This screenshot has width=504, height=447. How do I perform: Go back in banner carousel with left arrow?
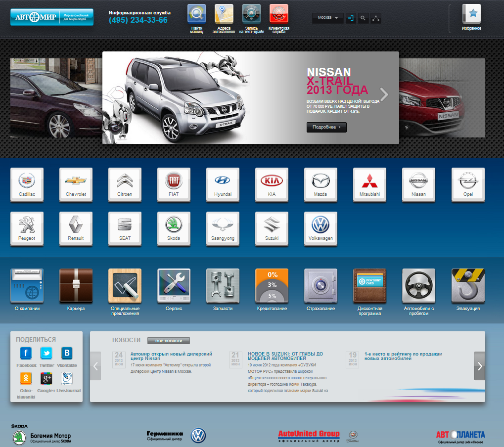[x=111, y=93]
